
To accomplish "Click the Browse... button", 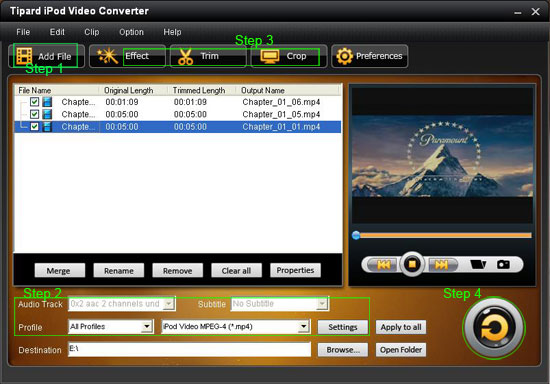I will pos(343,350).
